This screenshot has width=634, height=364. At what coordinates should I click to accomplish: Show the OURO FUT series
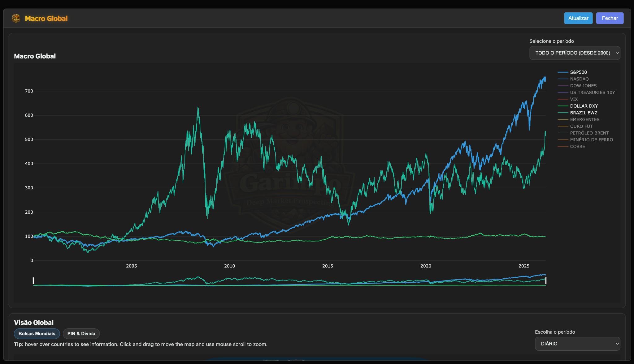click(x=581, y=126)
